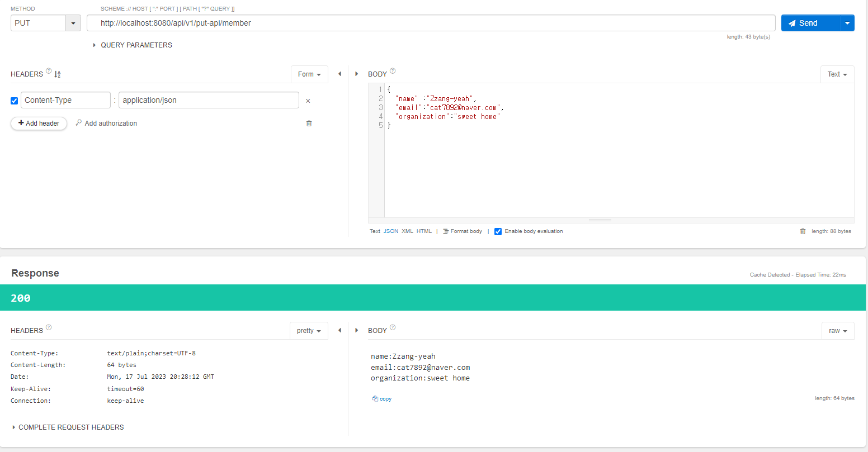
Task: Expand QUERY PARAMETERS section
Action: click(133, 45)
